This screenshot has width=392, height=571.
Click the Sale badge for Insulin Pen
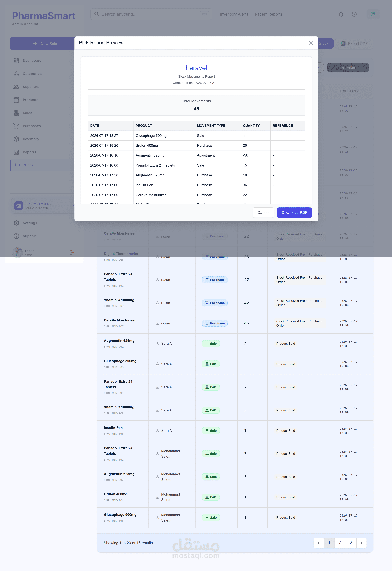(x=211, y=431)
